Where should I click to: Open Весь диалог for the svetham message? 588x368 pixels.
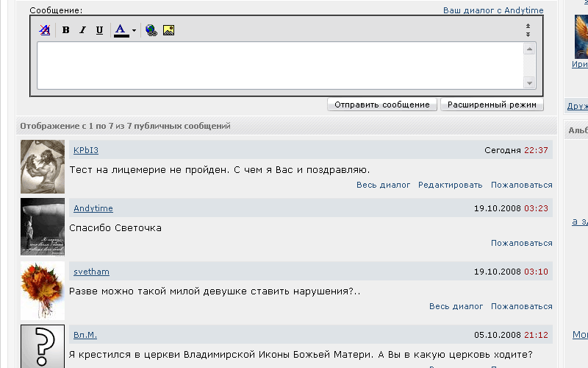(x=456, y=306)
